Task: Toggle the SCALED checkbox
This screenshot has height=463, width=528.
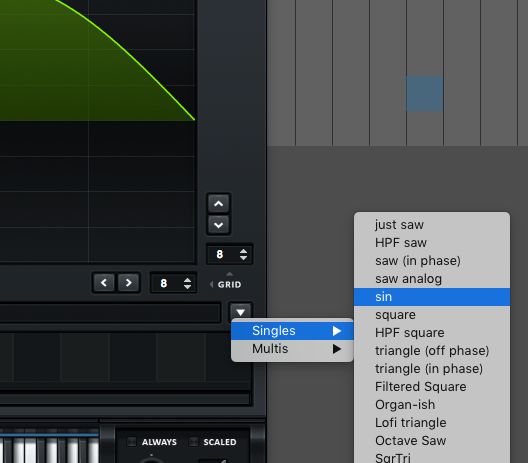Action: [193, 441]
